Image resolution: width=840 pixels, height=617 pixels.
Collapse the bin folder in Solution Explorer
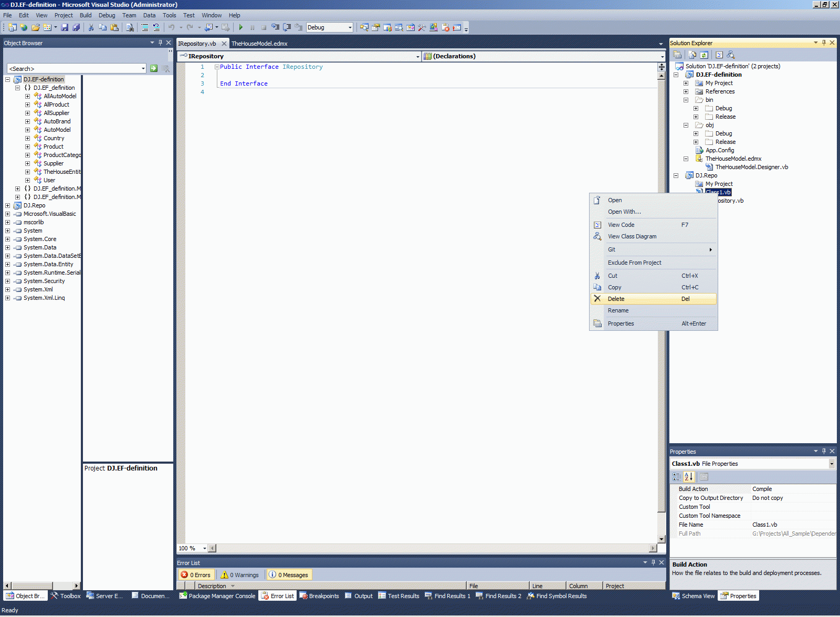pos(686,100)
